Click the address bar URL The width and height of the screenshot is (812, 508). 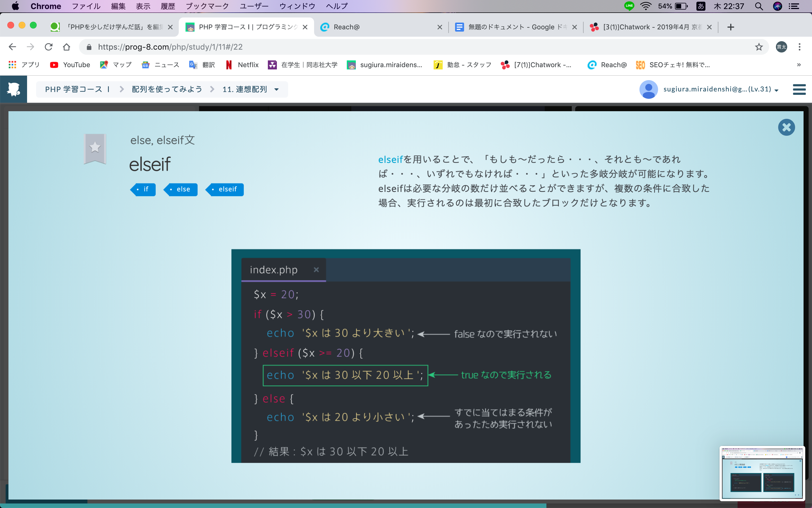[170, 47]
